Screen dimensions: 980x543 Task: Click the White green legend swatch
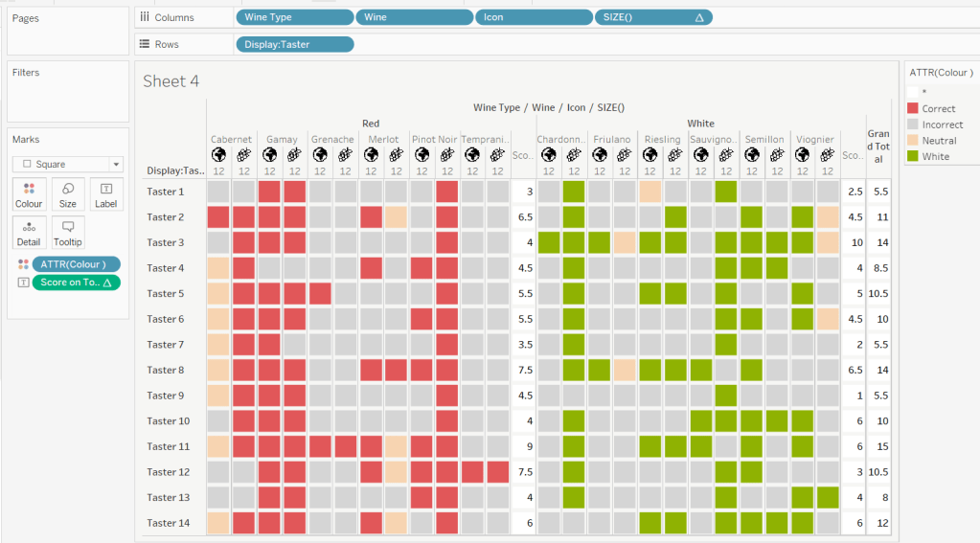click(913, 156)
